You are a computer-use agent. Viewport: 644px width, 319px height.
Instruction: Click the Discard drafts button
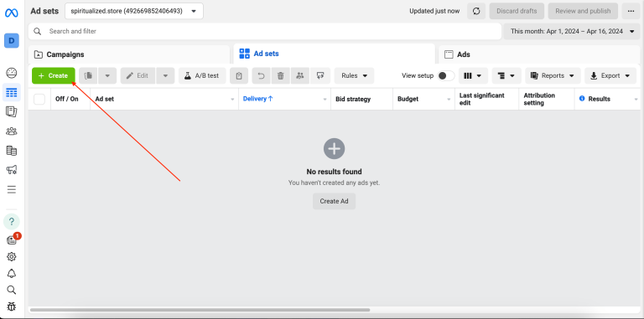pyautogui.click(x=517, y=11)
